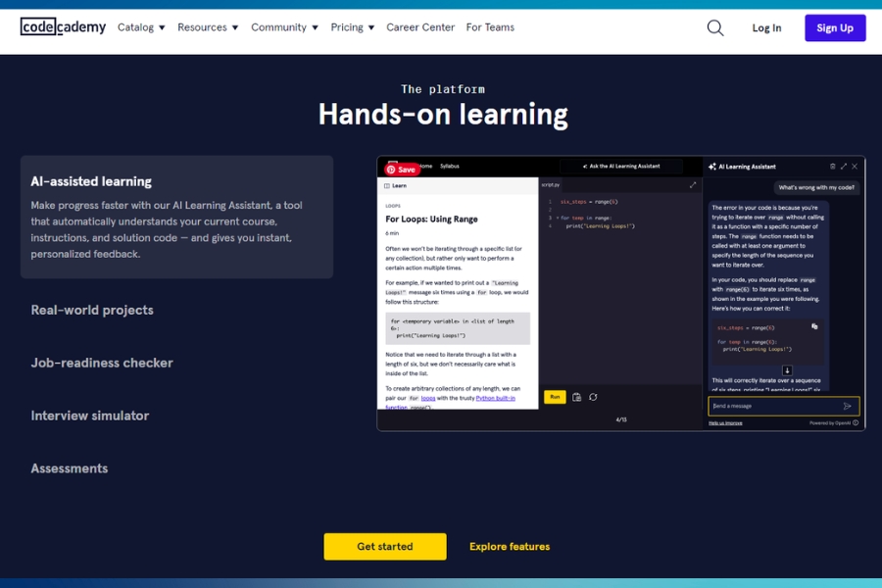
Task: Open the Community dropdown menu
Action: pos(284,27)
